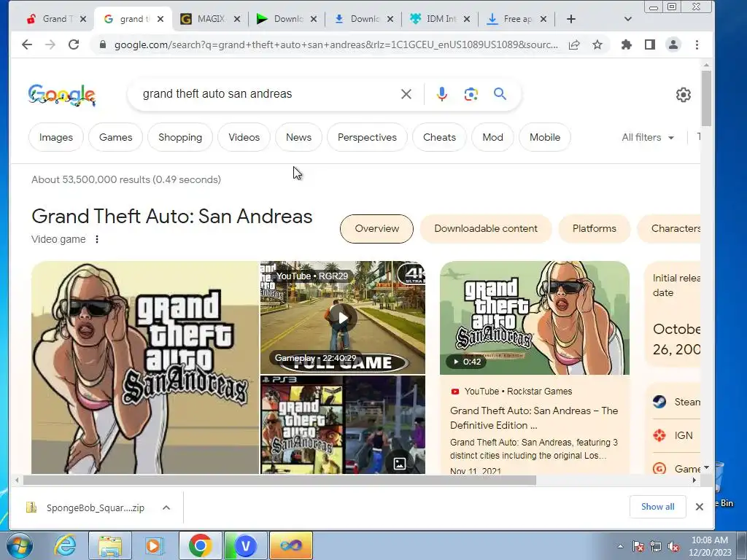Play the RGR29 gameplay video thumbnail
The height and width of the screenshot is (560, 747).
pyautogui.click(x=343, y=318)
